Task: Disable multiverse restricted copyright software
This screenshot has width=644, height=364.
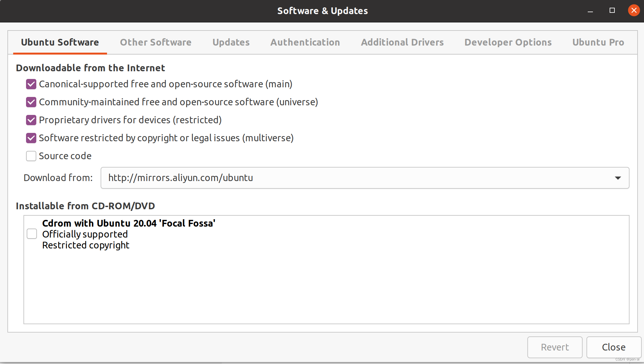Action: 31,138
